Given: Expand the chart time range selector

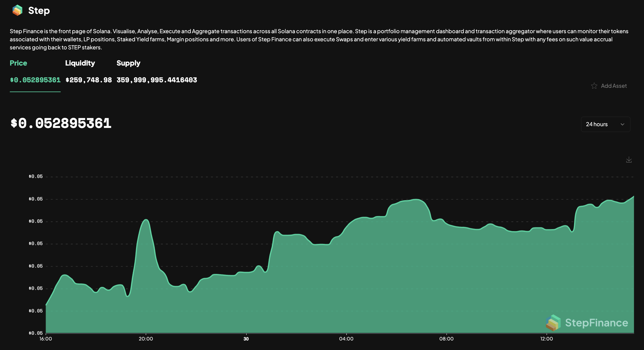Looking at the screenshot, I should coord(605,124).
